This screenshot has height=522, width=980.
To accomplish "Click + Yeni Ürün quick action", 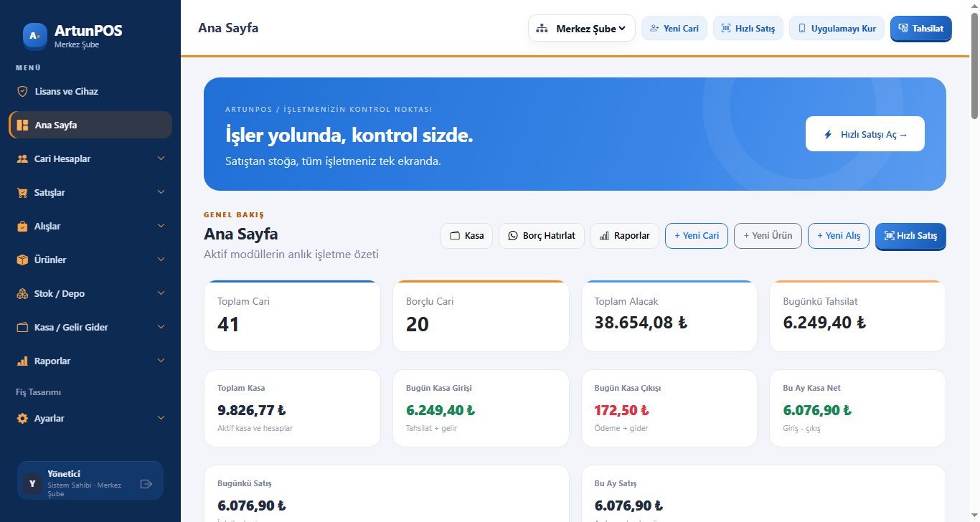I will [x=768, y=236].
